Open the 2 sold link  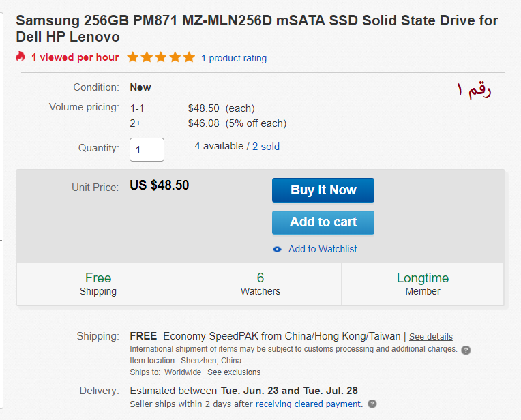[266, 146]
